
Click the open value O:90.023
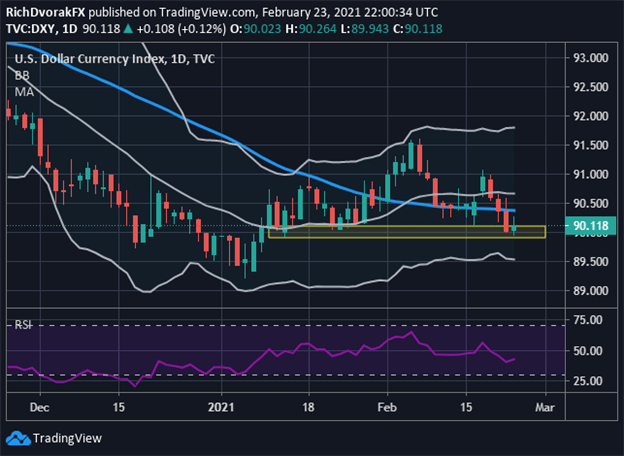(255, 29)
